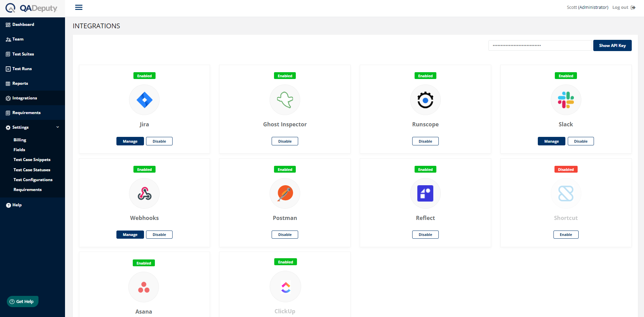Disable the Reflect integration
Viewport: 644px width, 317px height.
[425, 235]
